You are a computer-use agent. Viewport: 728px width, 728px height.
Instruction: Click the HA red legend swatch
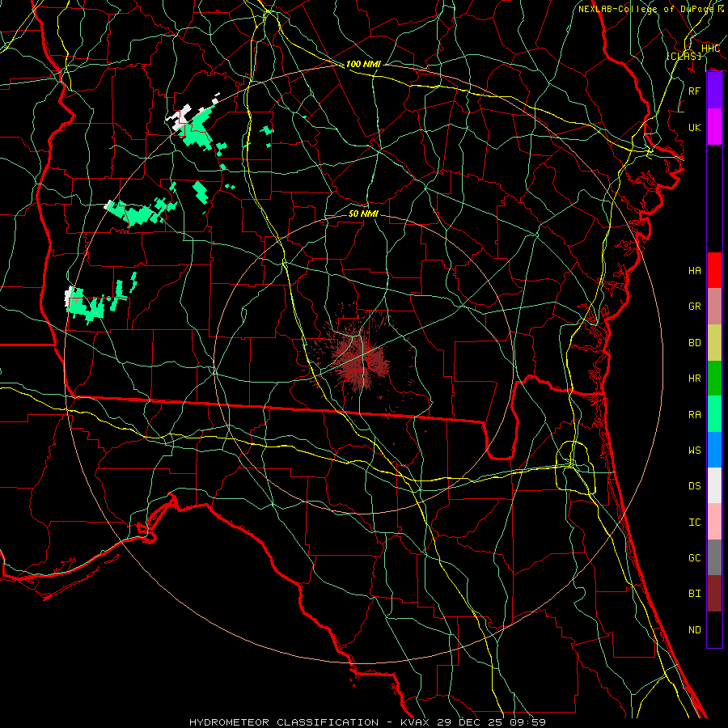click(714, 270)
